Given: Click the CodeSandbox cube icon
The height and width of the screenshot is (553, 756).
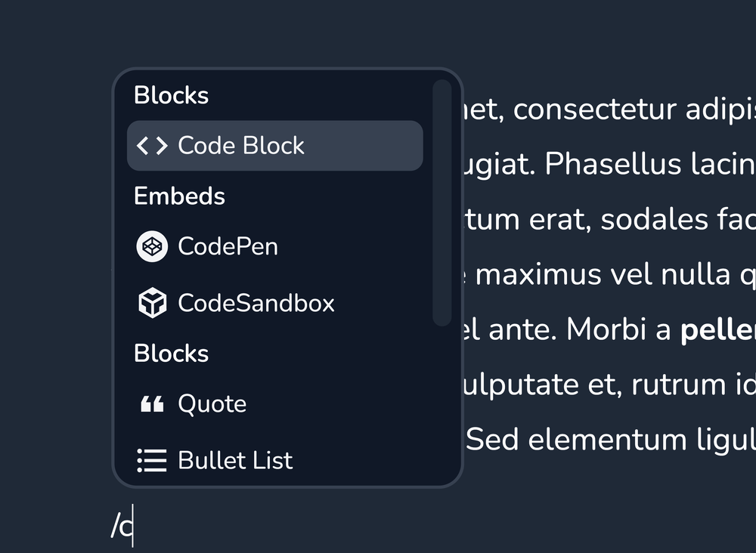Looking at the screenshot, I should [153, 303].
